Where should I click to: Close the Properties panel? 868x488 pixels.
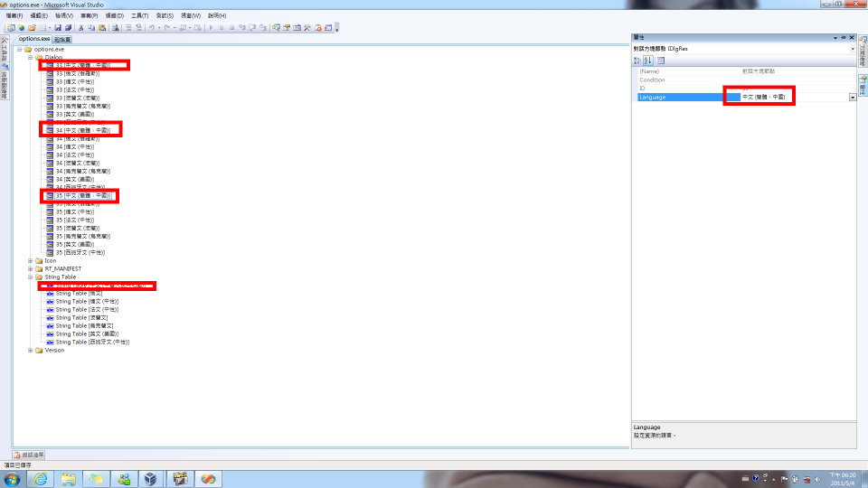click(852, 38)
